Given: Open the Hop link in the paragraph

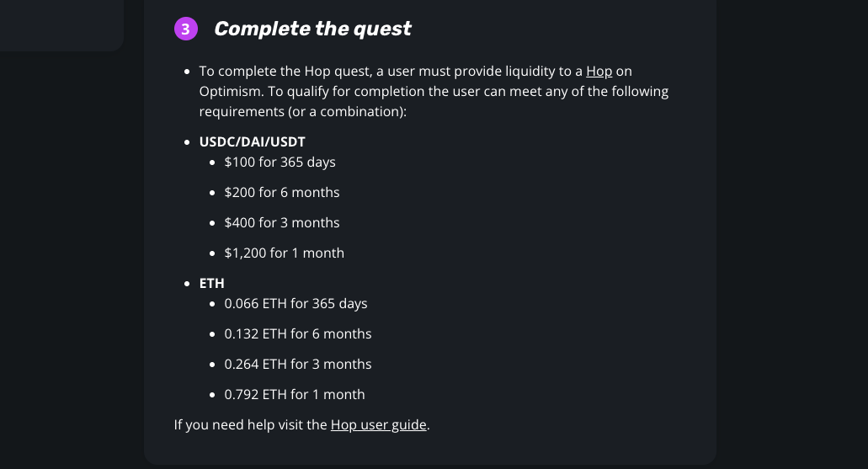Looking at the screenshot, I should click(x=599, y=72).
